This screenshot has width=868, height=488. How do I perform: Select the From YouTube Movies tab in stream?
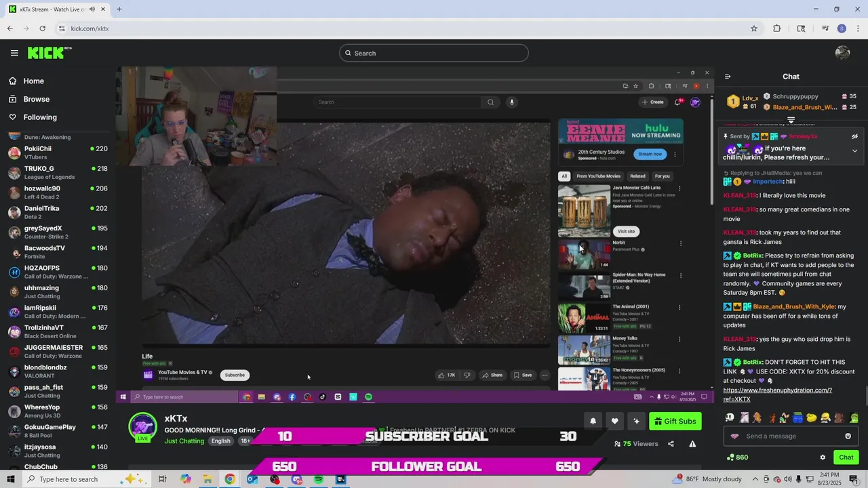(x=598, y=176)
